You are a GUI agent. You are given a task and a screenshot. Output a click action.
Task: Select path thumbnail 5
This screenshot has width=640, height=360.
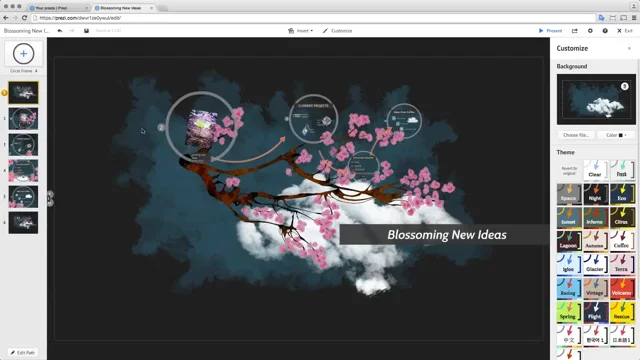23,197
